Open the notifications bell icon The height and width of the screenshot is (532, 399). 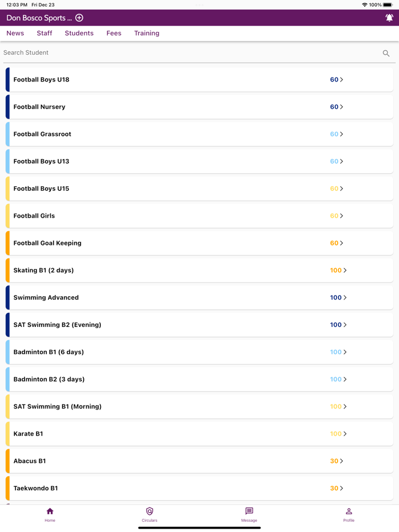pyautogui.click(x=389, y=18)
